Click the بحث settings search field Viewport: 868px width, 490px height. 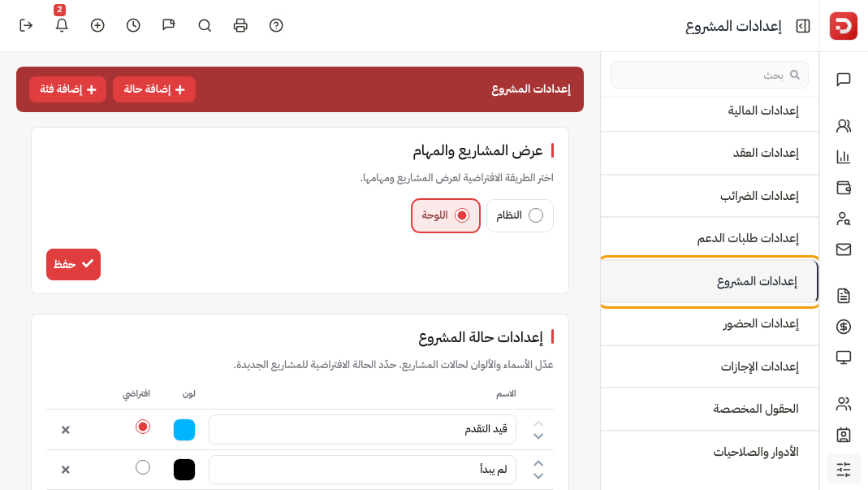[x=709, y=75]
